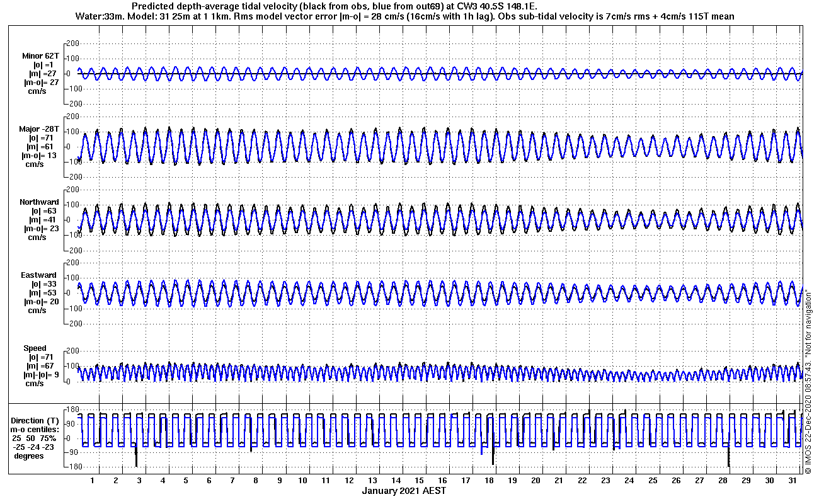Select the 'Northward' panel label

[40, 202]
